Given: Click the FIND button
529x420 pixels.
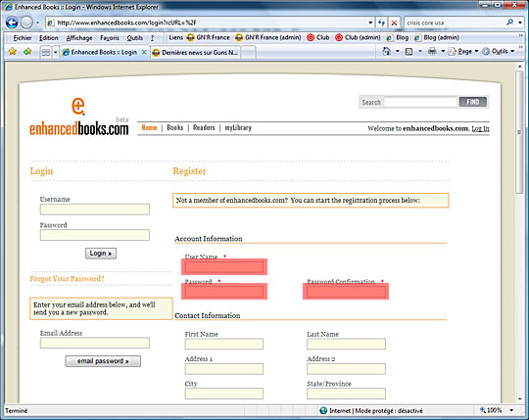Looking at the screenshot, I should point(472,102).
